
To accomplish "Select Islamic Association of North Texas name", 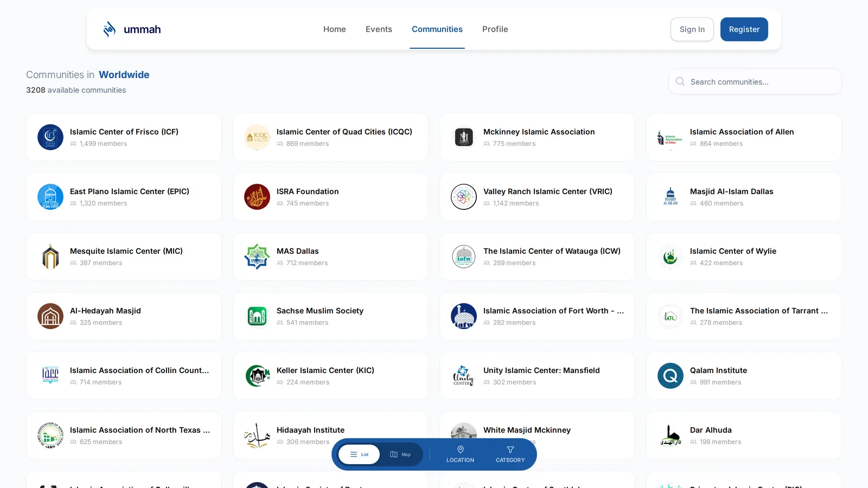I will coord(140,430).
